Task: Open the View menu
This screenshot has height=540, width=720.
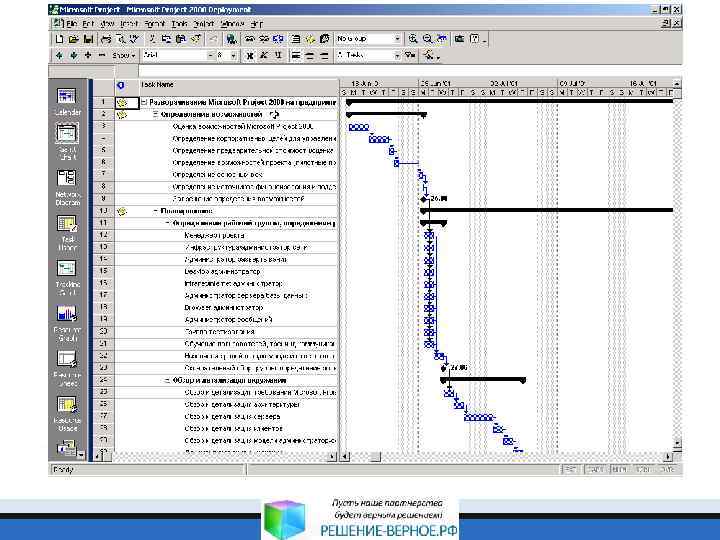Action: coord(107,24)
